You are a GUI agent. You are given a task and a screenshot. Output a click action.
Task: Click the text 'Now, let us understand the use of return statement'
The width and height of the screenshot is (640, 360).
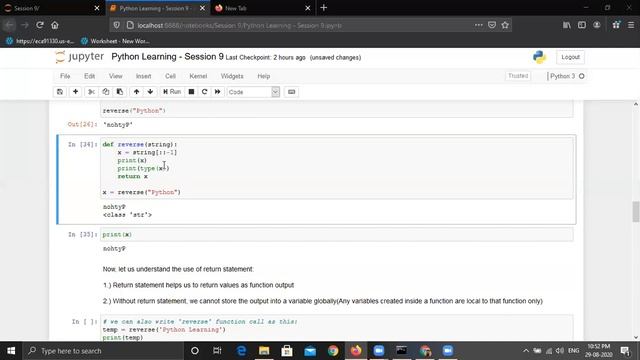pos(178,269)
